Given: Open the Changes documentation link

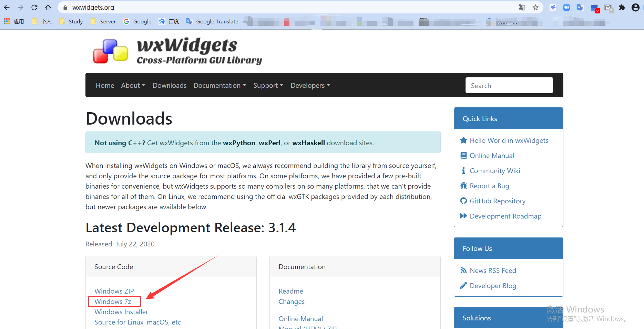Looking at the screenshot, I should 292,301.
